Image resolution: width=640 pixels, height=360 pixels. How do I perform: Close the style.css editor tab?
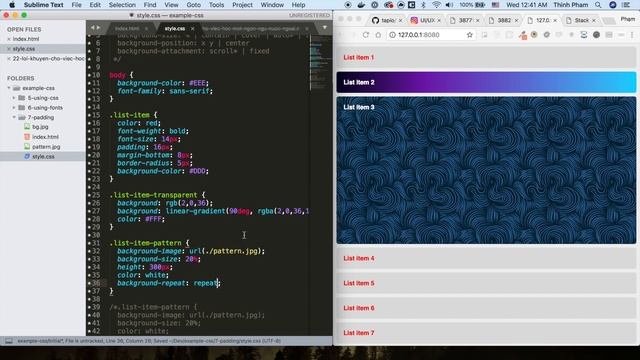tap(192, 29)
